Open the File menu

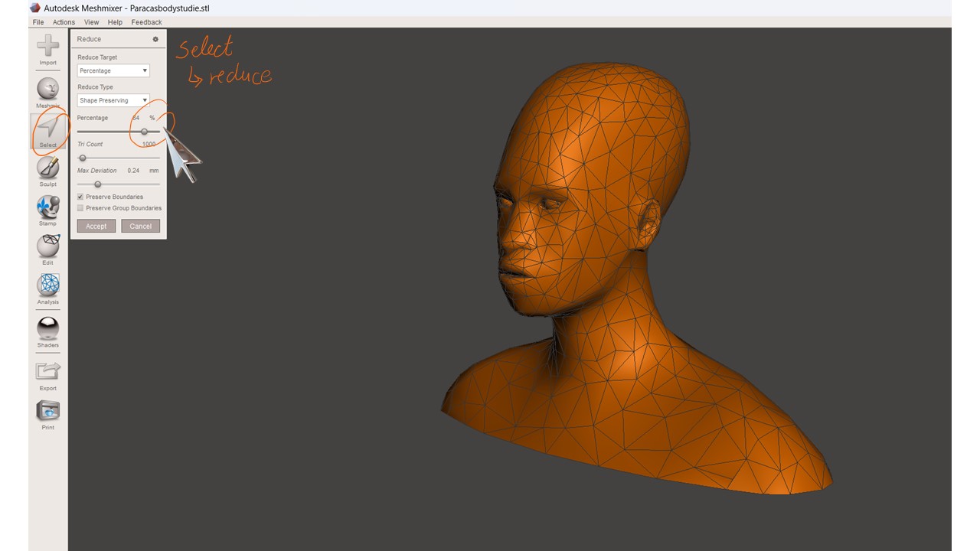pyautogui.click(x=38, y=22)
